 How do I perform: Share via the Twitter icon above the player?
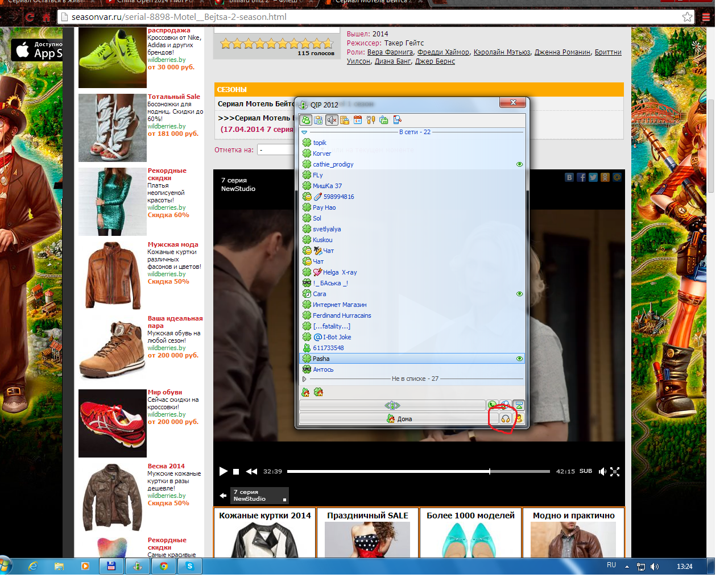[x=593, y=177]
